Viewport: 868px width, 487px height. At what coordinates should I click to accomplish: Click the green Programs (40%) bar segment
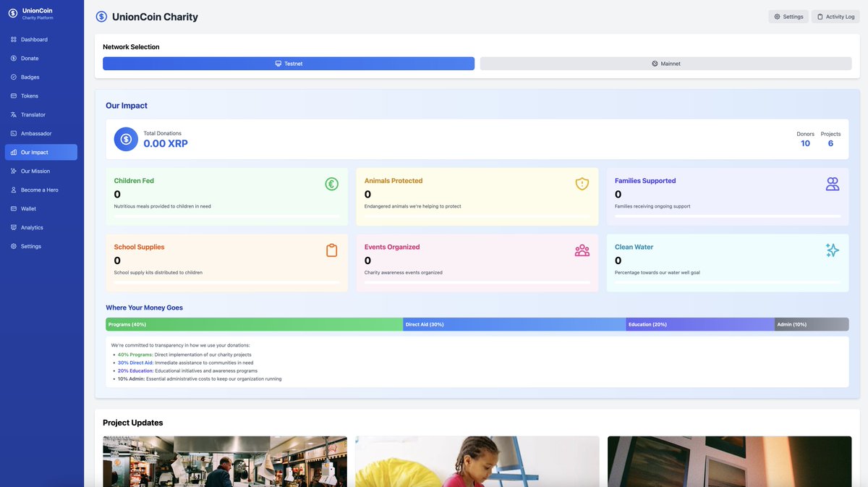click(254, 324)
